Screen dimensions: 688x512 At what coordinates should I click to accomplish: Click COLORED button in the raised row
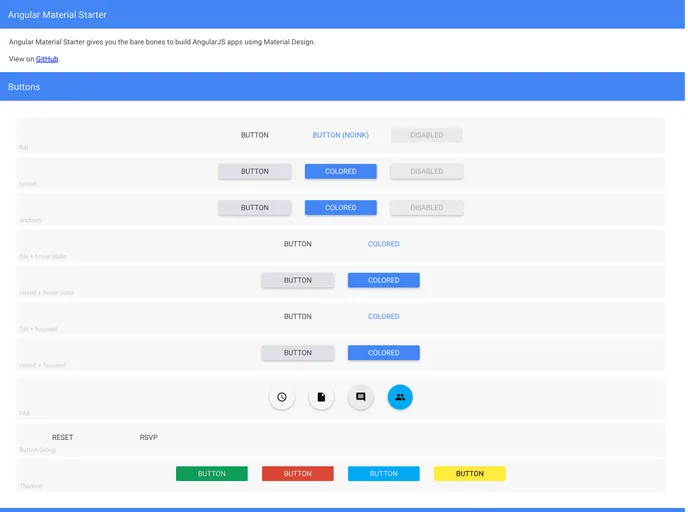point(340,172)
